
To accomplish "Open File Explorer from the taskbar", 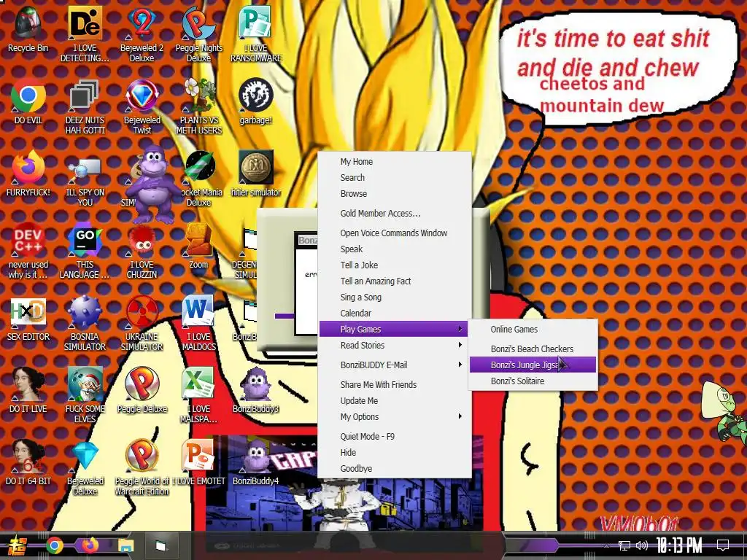I will coord(125,545).
